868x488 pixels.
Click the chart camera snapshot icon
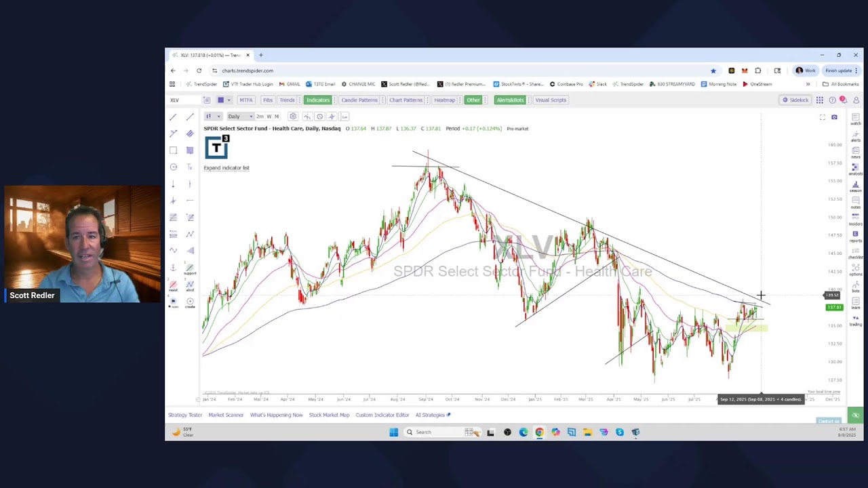tap(834, 117)
